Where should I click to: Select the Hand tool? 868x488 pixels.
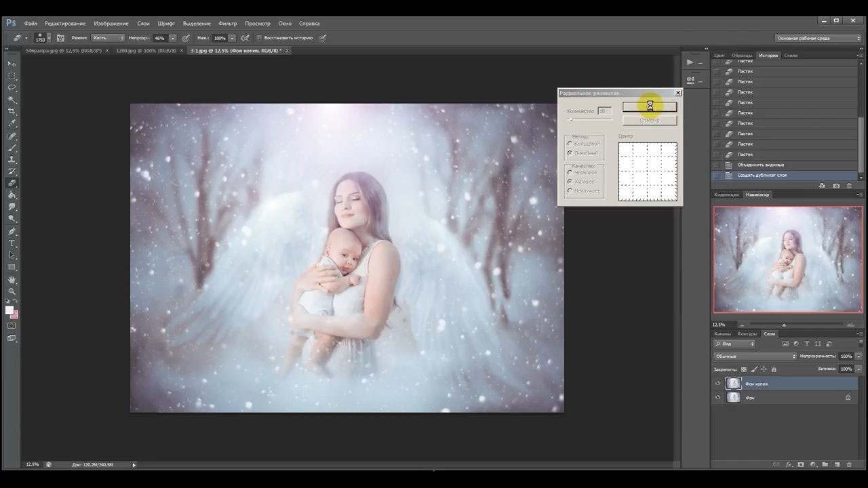point(12,279)
